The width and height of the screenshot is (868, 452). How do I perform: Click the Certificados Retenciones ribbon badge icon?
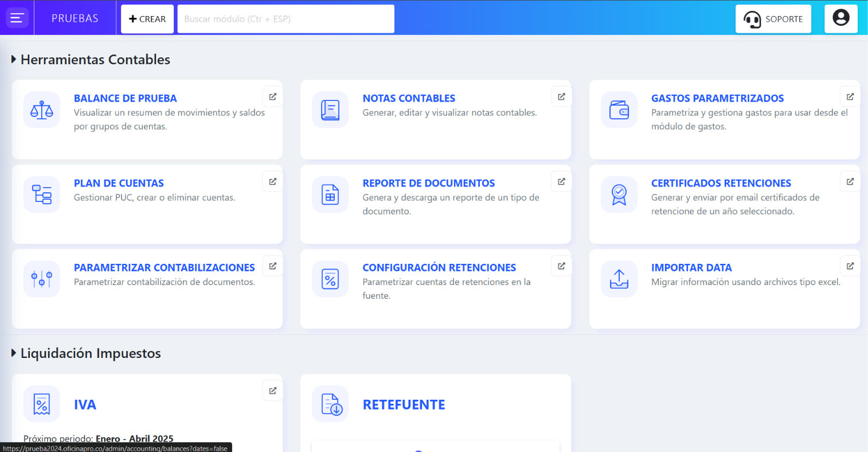[619, 194]
